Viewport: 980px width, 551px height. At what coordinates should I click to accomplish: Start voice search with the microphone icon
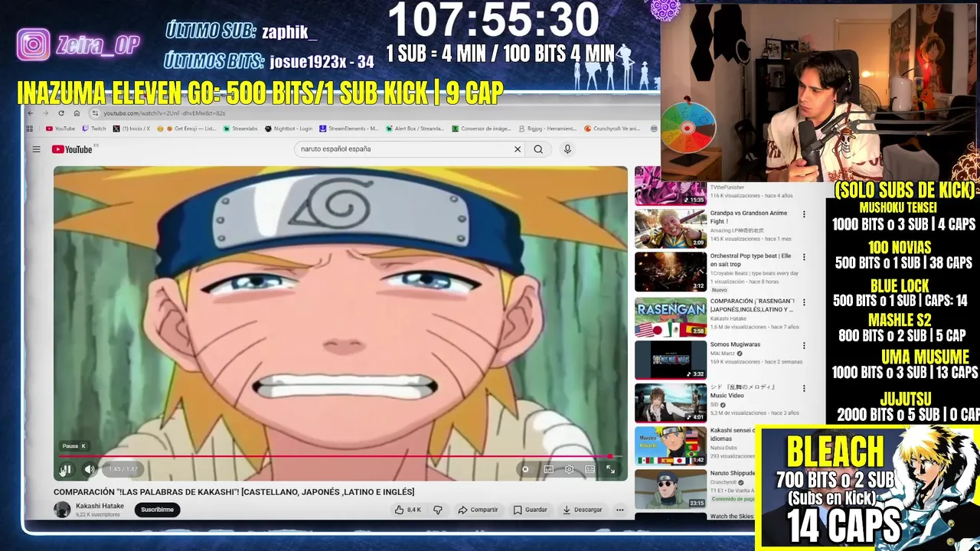(567, 149)
